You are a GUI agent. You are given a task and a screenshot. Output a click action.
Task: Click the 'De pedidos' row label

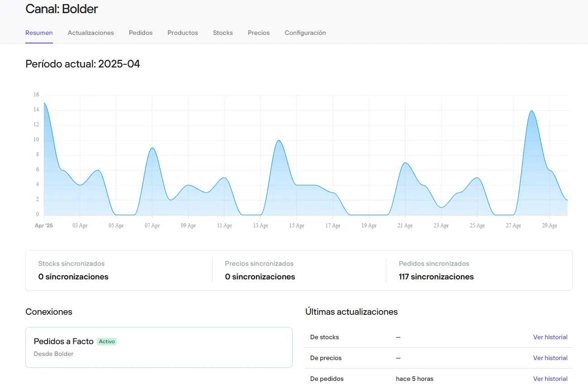click(327, 379)
